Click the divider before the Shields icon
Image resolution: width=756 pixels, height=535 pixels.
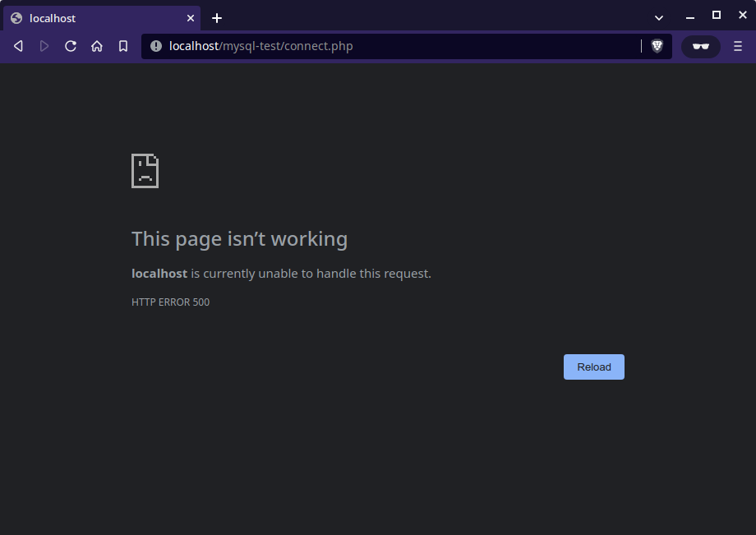point(640,46)
